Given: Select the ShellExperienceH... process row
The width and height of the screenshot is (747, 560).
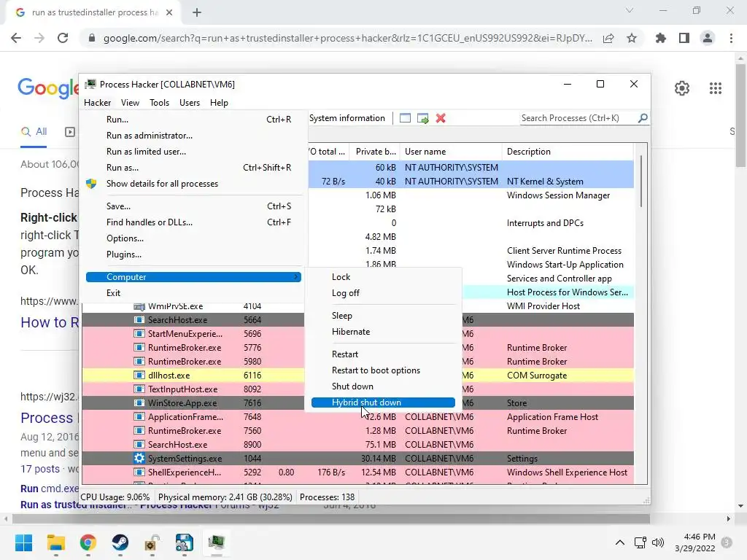Looking at the screenshot, I should coord(357,472).
